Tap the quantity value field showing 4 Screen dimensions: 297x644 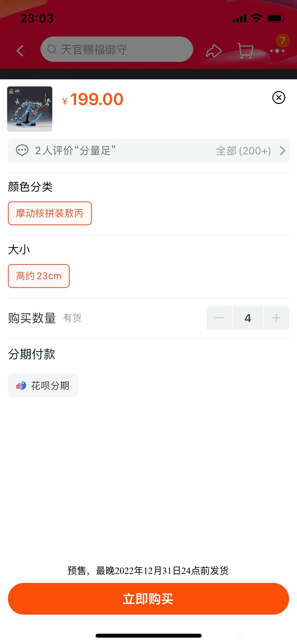(x=248, y=318)
